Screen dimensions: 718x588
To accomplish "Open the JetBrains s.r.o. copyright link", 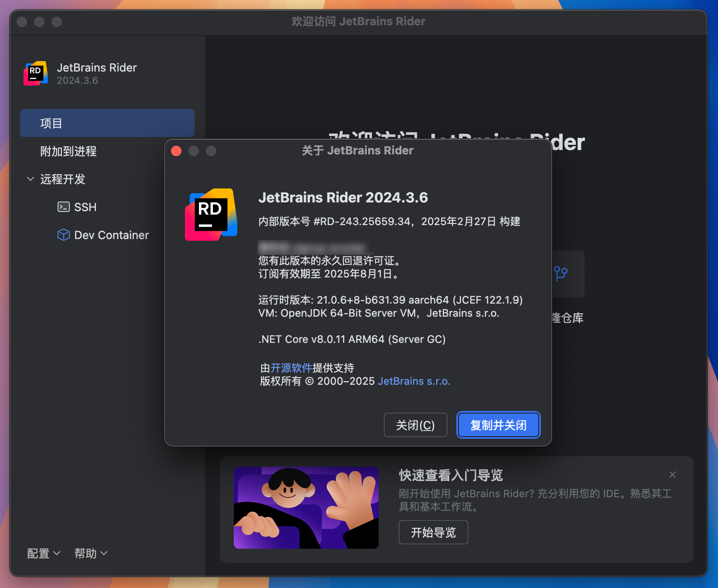I will click(x=414, y=381).
